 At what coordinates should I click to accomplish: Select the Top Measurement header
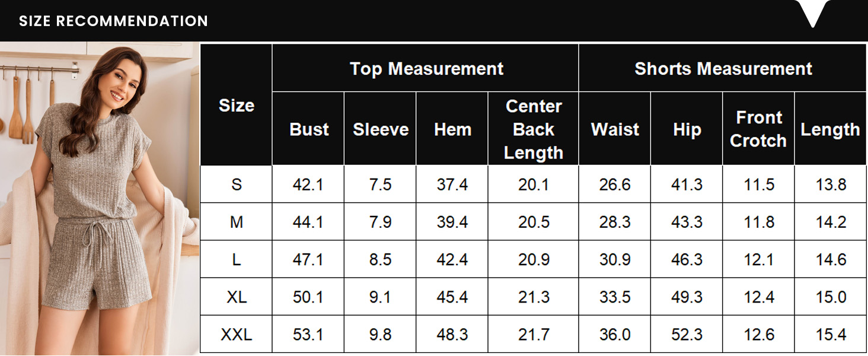[x=426, y=69]
